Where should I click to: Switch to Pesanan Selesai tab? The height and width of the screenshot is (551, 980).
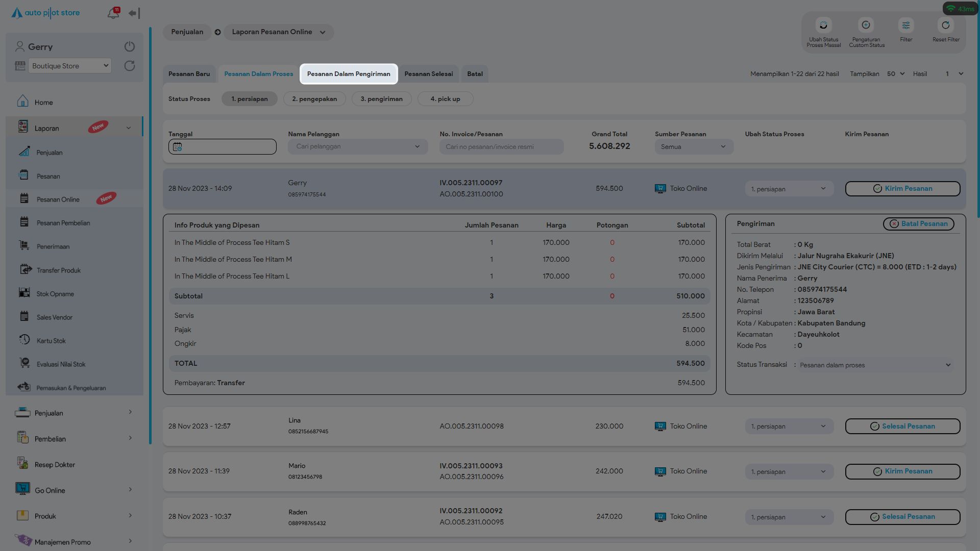(428, 74)
